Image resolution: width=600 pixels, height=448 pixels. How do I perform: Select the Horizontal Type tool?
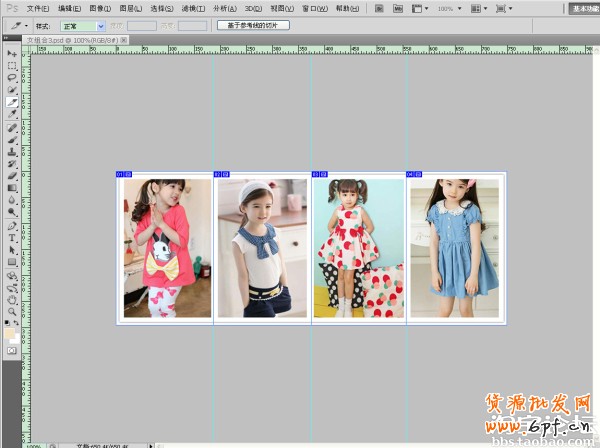(x=12, y=238)
